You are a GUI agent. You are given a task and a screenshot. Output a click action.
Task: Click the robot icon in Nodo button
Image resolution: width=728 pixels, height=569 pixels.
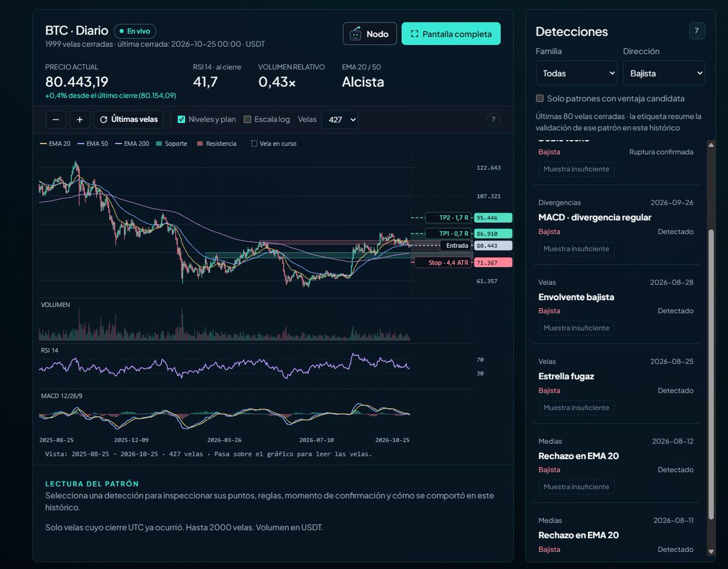356,34
